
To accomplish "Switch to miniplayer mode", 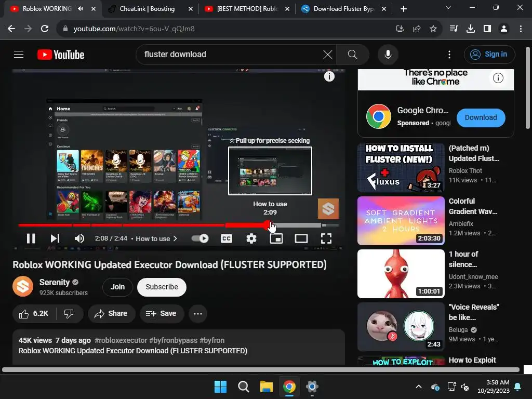I will pyautogui.click(x=276, y=238).
